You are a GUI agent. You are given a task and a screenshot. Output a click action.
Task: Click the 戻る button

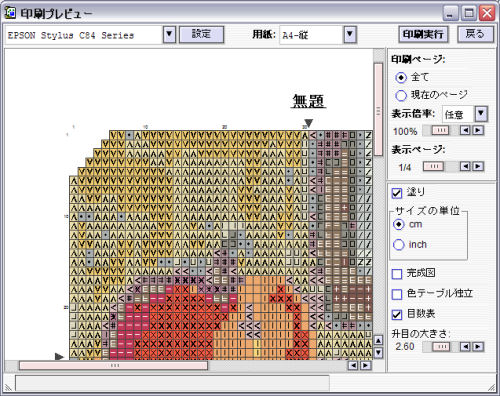point(475,34)
